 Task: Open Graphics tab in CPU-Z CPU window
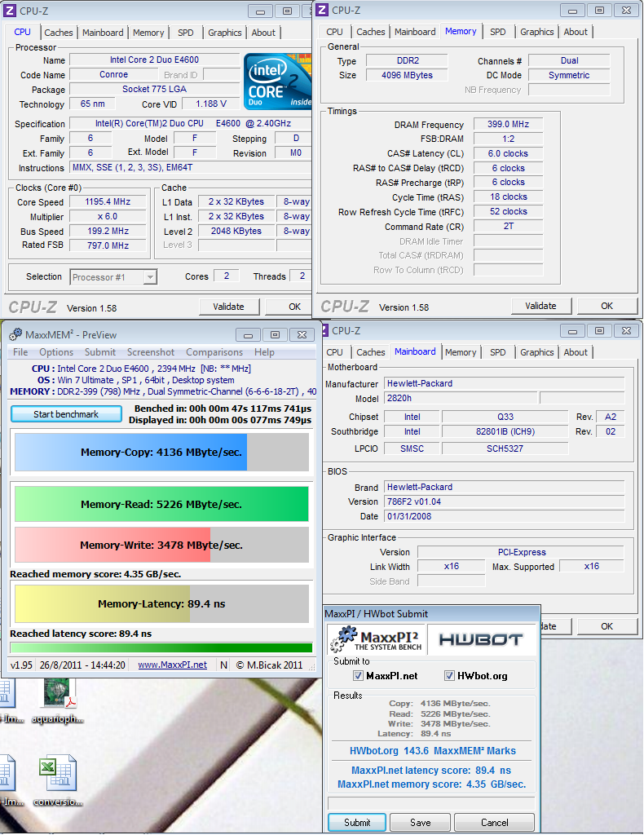[225, 33]
